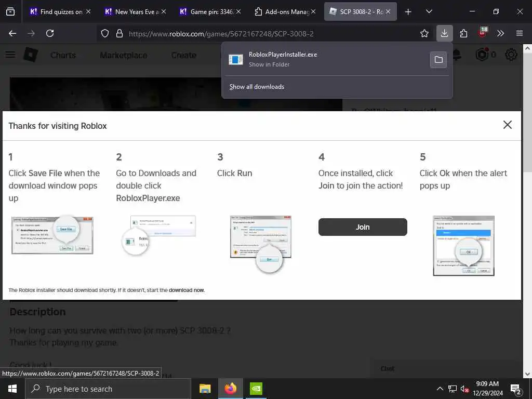
Task: Click Firefox icon in taskbar
Action: click(x=230, y=389)
